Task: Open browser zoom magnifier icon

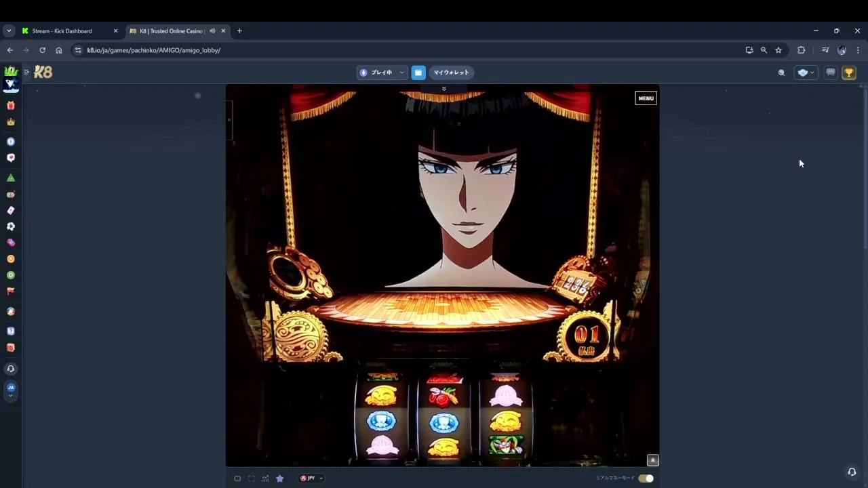Action: point(764,50)
